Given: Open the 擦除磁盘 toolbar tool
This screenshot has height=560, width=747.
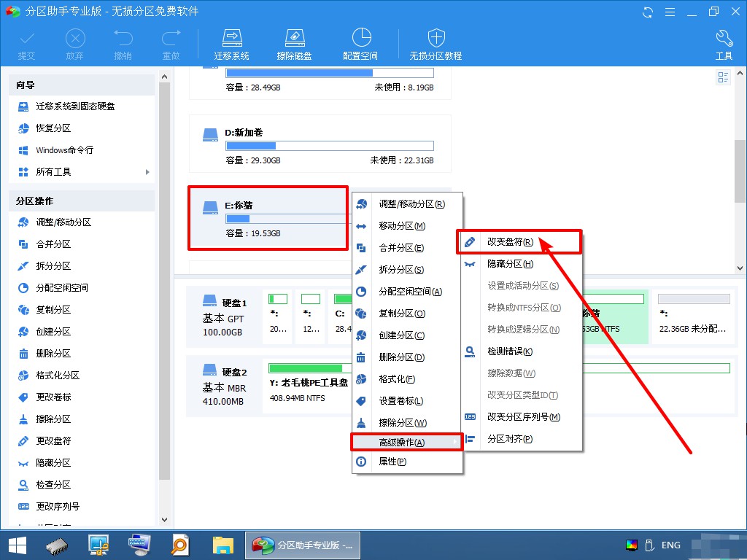Looking at the screenshot, I should 294,44.
